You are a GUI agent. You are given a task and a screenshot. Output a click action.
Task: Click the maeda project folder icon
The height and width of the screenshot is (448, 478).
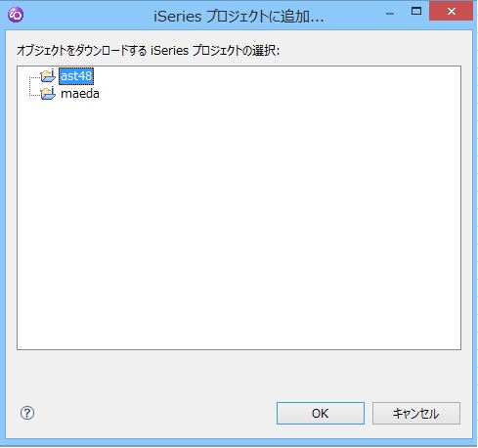(48, 94)
